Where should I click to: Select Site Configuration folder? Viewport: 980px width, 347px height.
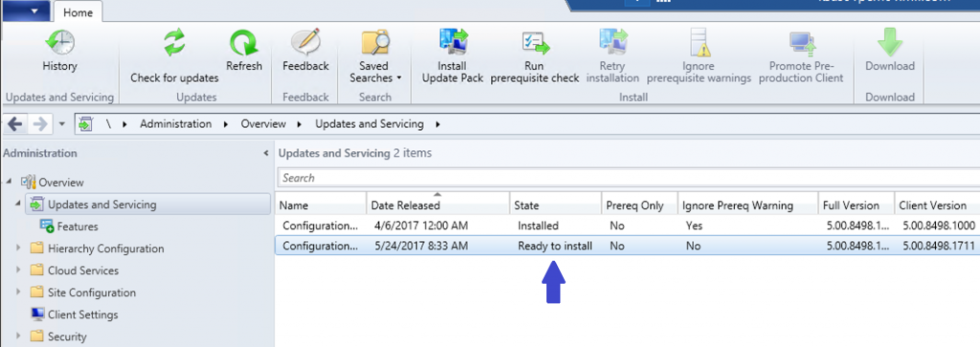pos(92,293)
